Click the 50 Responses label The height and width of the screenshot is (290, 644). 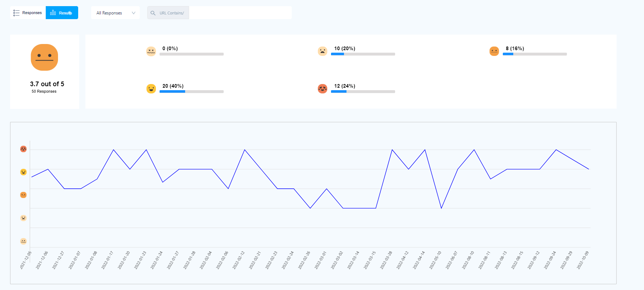pyautogui.click(x=44, y=91)
